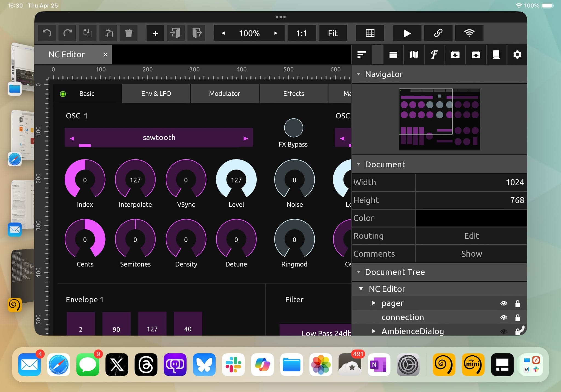Image resolution: width=561 pixels, height=392 pixels.
Task: Open the fonts F panel icon
Action: click(434, 55)
